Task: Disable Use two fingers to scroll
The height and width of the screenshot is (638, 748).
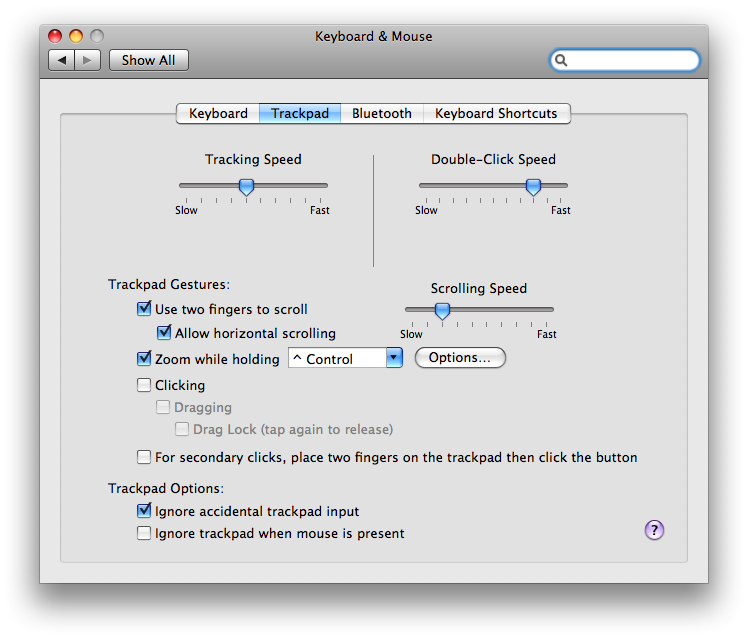Action: pos(144,309)
